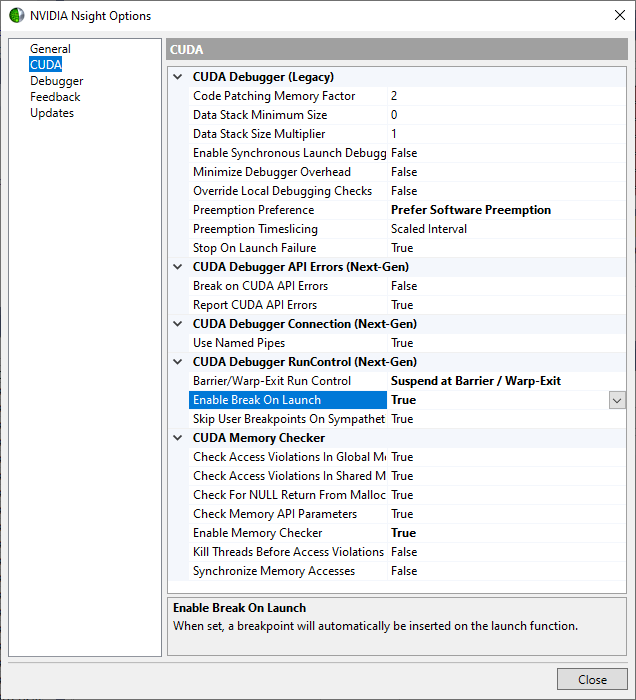Close the Nsight Options window with X
The image size is (636, 700).
click(619, 15)
